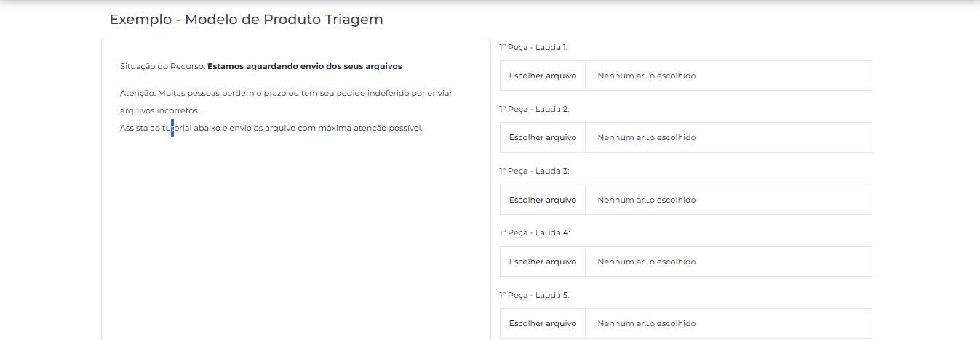Screen dimensions: 980x340
Task: Click the bold 'Estamos aguardando envio dos seus arquivos' status
Action: pos(305,66)
